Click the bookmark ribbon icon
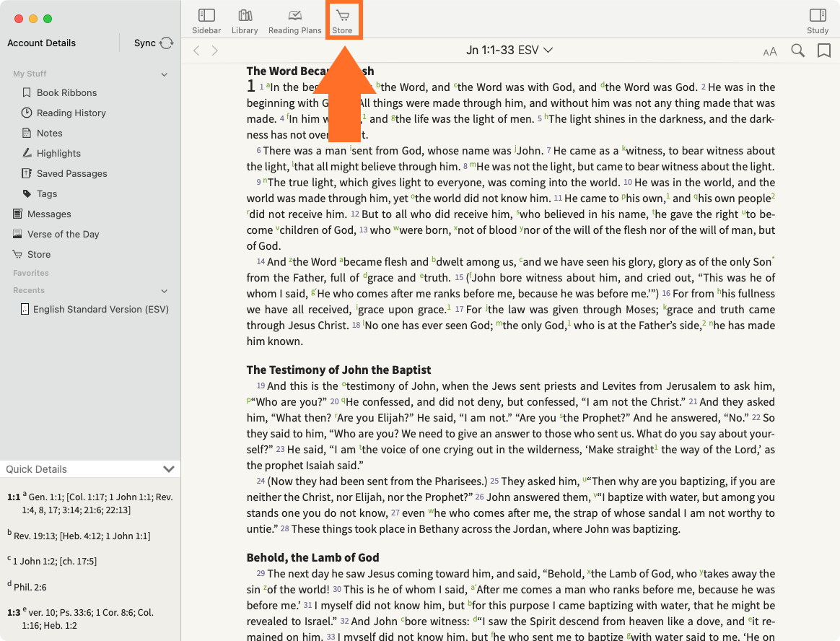The image size is (840, 641). point(824,51)
